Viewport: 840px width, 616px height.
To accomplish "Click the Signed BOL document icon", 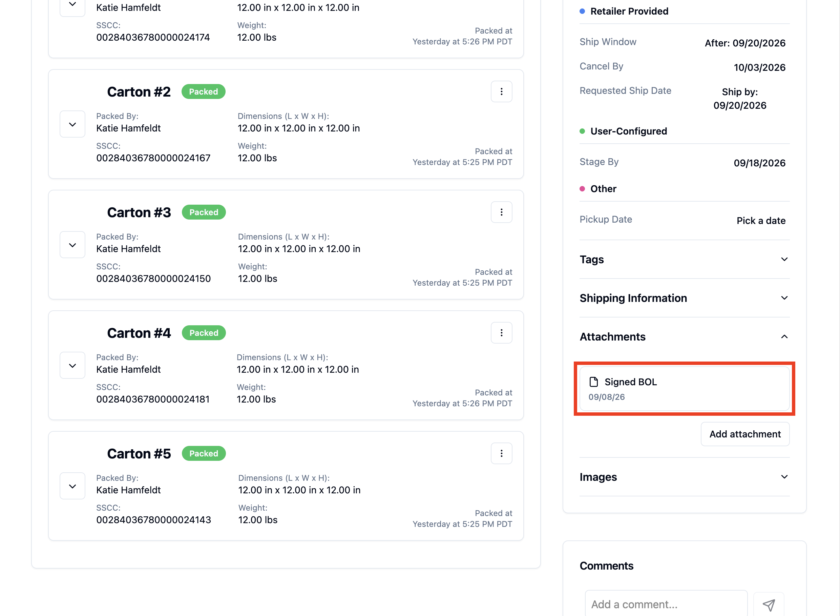I will tap(593, 382).
